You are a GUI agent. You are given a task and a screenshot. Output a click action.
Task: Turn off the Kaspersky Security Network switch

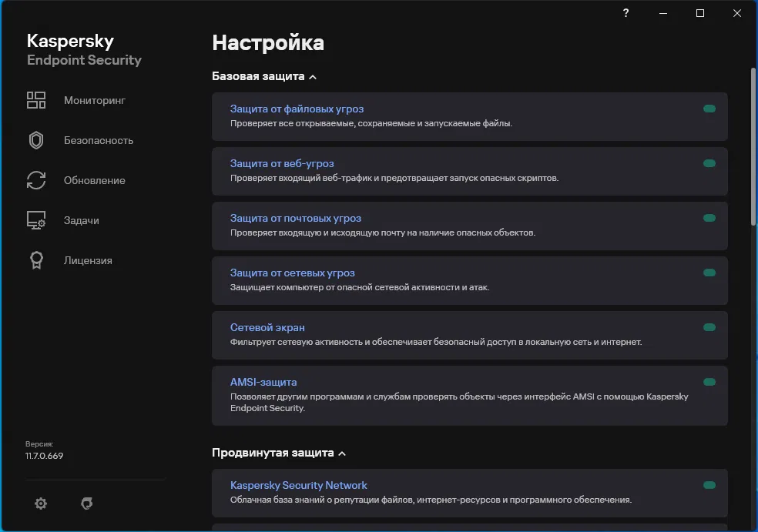(x=709, y=486)
